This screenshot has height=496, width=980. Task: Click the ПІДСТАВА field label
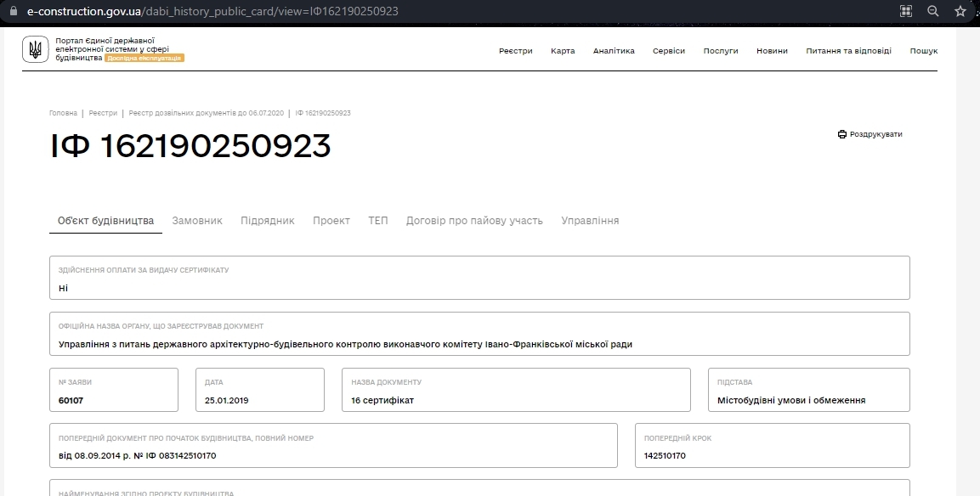[735, 382]
